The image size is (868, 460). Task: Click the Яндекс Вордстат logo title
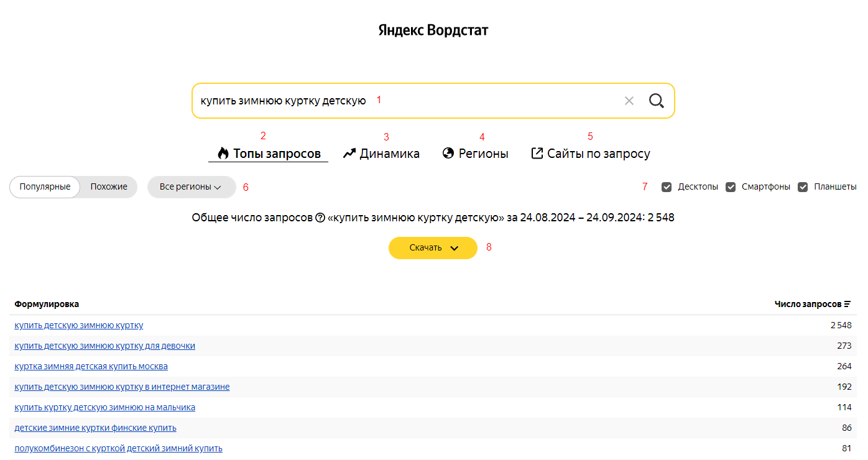tap(433, 30)
